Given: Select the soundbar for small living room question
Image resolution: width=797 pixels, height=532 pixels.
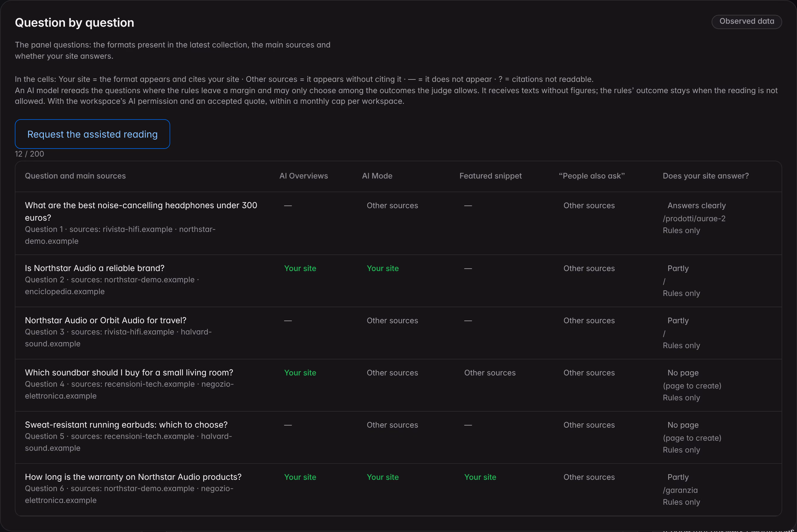Looking at the screenshot, I should click(x=129, y=372).
